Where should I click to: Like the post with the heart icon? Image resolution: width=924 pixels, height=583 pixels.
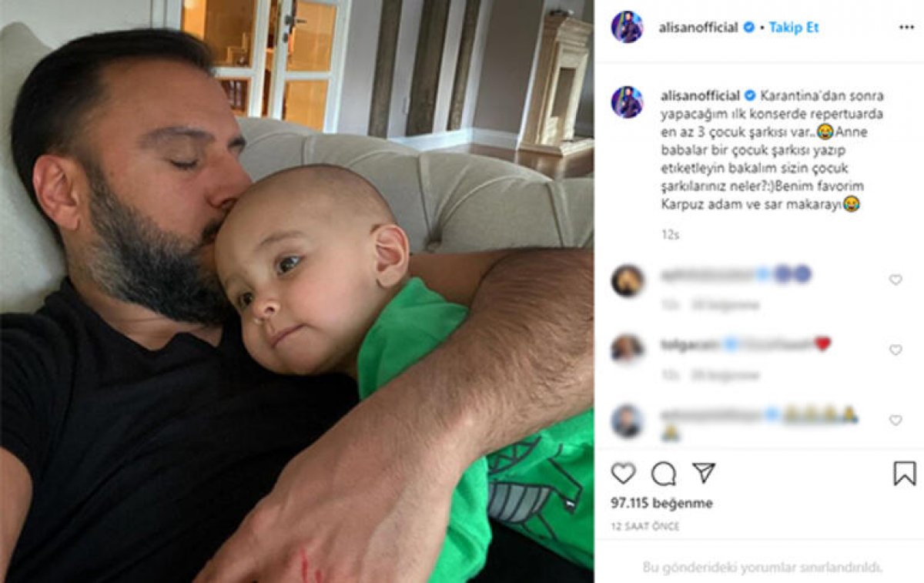click(x=623, y=473)
